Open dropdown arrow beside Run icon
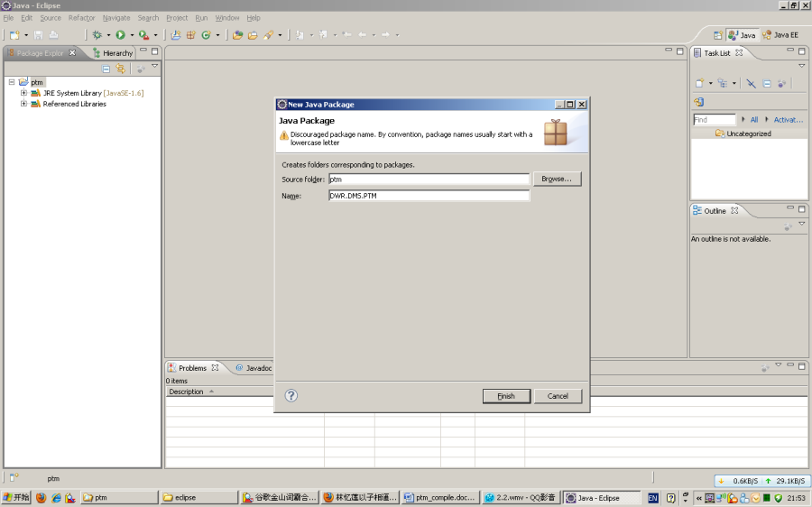Viewport: 812px width, 507px height. (132, 35)
